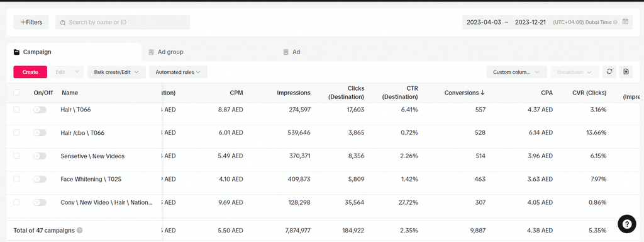Click the 27.72% CTR cell
The height and width of the screenshot is (242, 644).
[x=408, y=203]
